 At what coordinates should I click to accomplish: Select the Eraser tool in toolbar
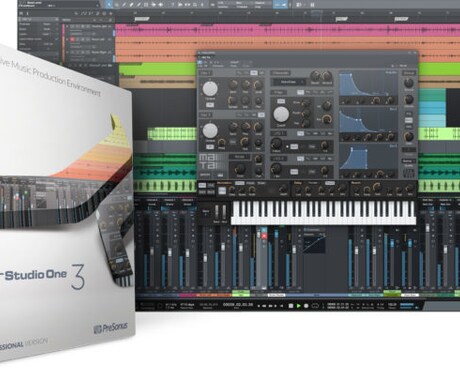pos(131,4)
